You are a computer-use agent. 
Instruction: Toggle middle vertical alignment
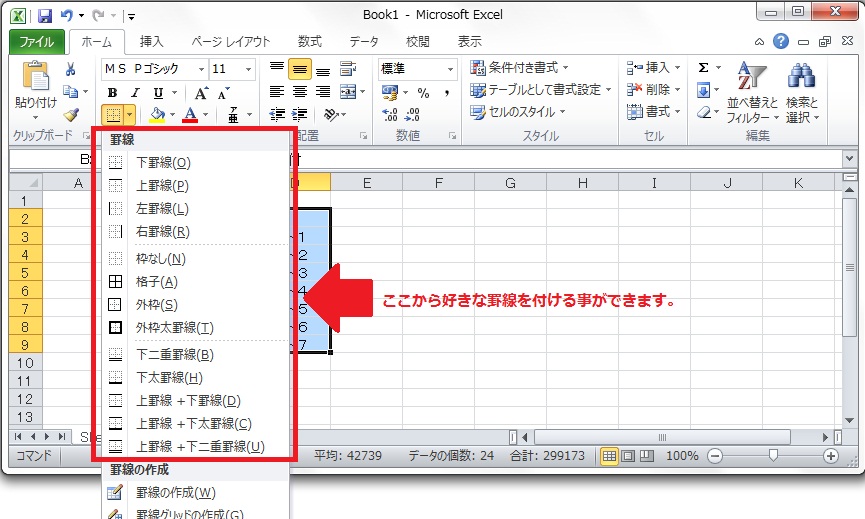[300, 69]
